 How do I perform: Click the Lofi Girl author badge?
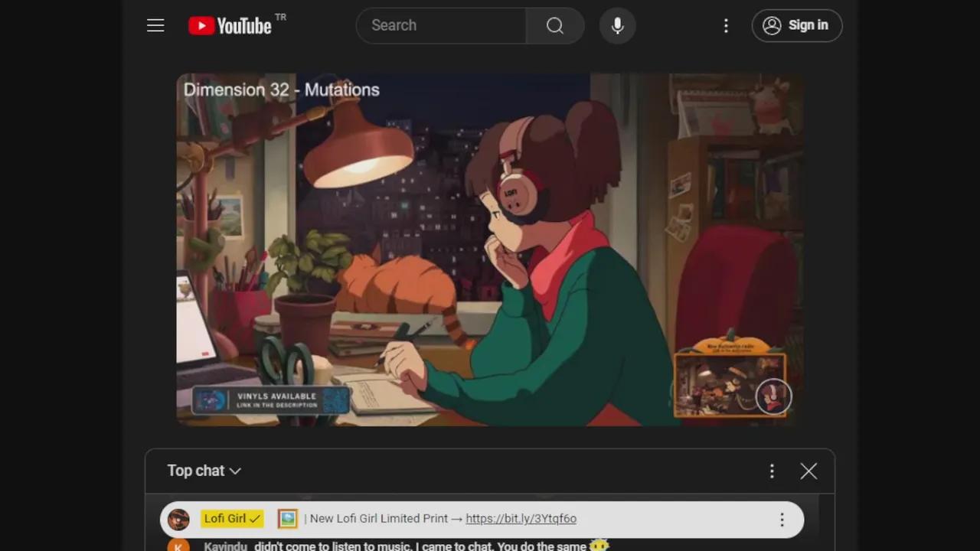tap(233, 518)
